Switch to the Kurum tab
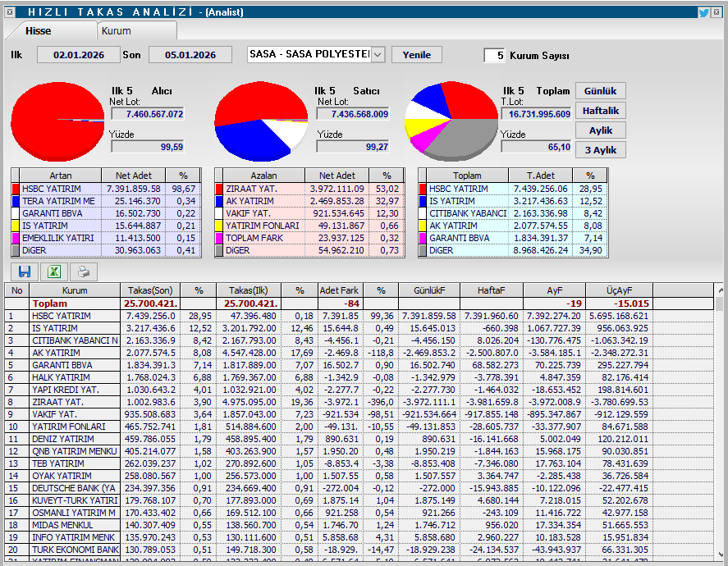 coord(117,30)
